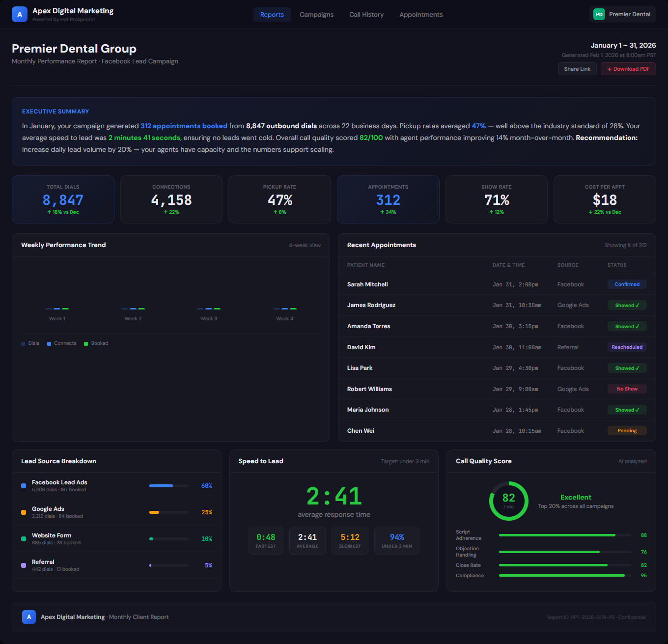668x644 pixels.
Task: Select the blue Facebook Lead Ads source dot
Action: [x=23, y=485]
